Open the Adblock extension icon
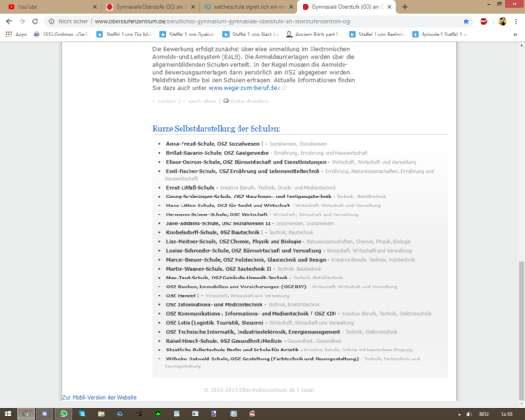 tap(483, 21)
